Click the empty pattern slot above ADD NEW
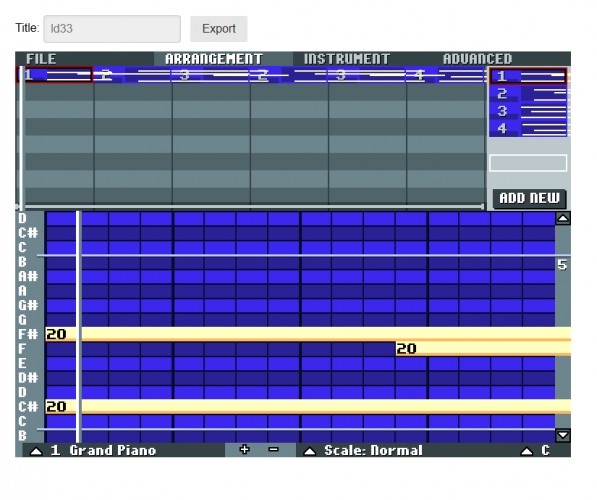The image size is (597, 500). coord(528,163)
